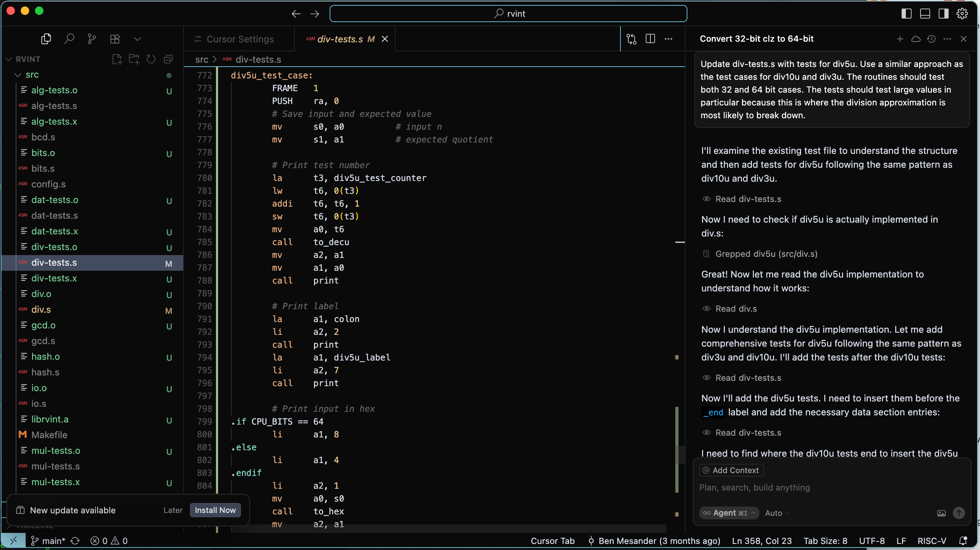Collapse the src folder
Image resolution: width=980 pixels, height=550 pixels.
(x=32, y=75)
